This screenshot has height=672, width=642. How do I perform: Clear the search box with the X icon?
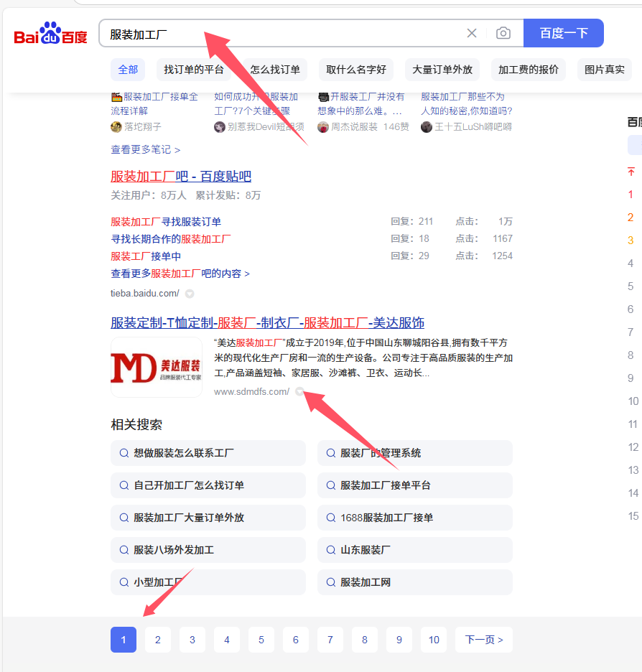pos(471,33)
